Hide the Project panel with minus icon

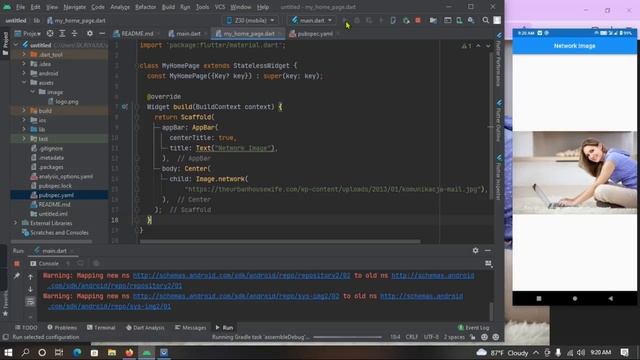(102, 33)
